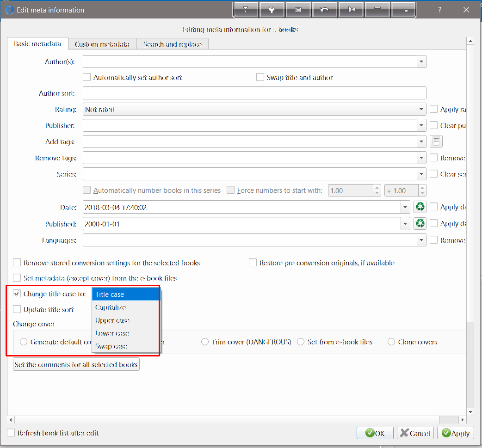482x448 pixels.
Task: Toggle the Clear series checkbox
Action: tap(433, 174)
